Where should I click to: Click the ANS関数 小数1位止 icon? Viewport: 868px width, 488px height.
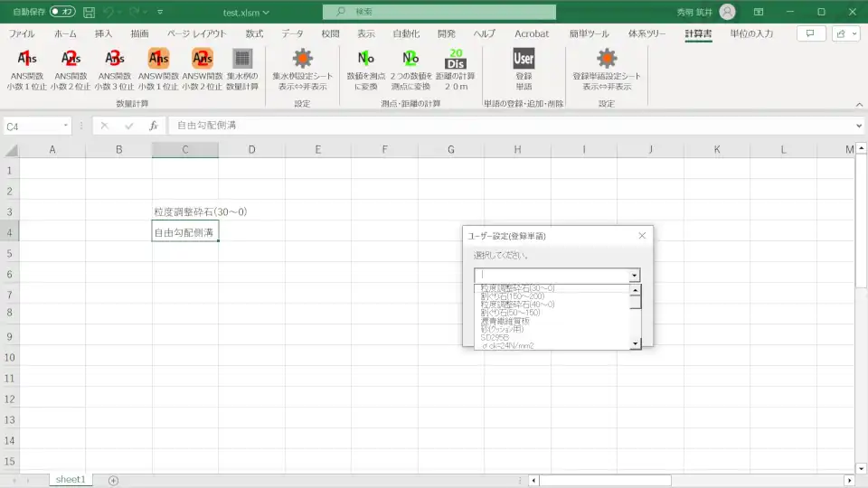click(x=27, y=60)
